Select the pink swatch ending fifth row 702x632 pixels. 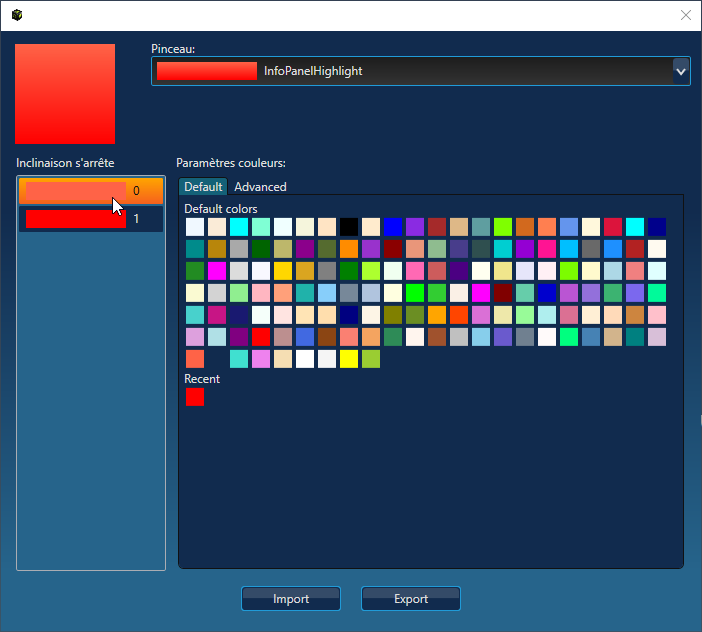coord(657,315)
